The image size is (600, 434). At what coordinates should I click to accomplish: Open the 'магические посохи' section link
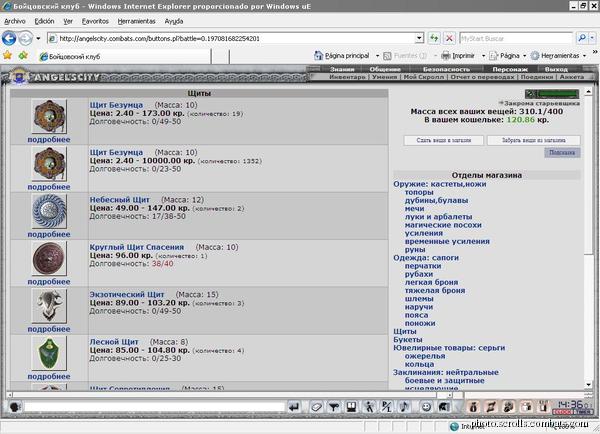443,225
